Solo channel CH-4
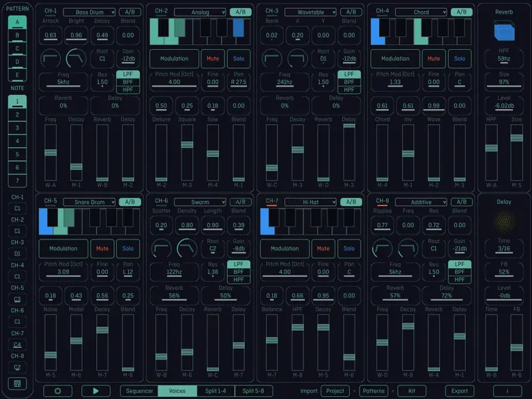 460,59
